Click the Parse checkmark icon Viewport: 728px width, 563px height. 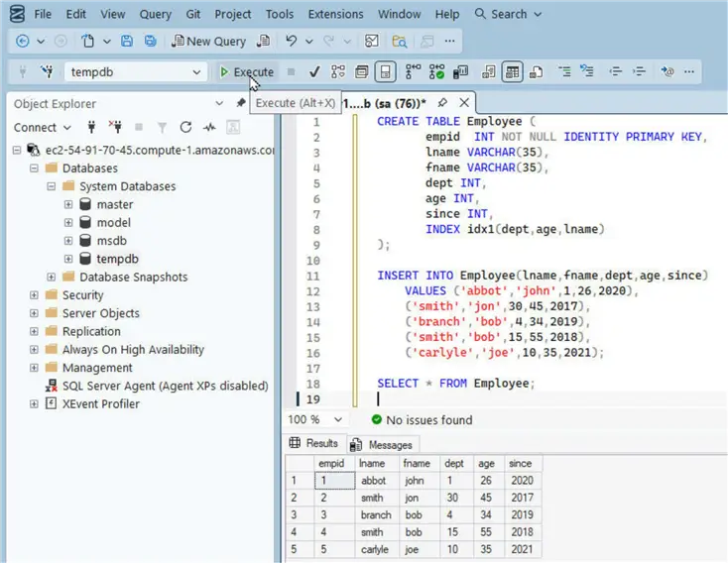click(x=314, y=72)
